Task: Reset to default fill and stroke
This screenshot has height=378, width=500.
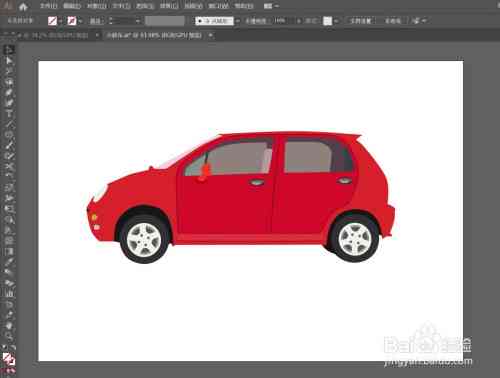Action: (4, 348)
